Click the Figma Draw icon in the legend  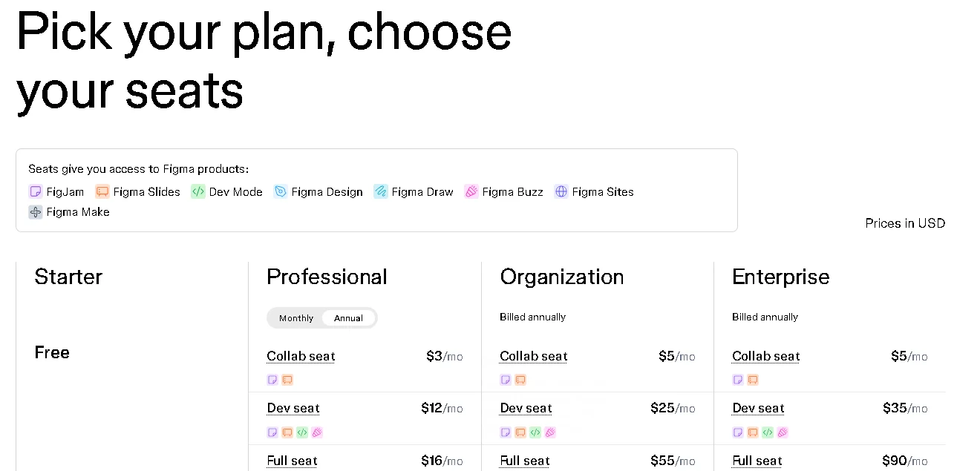[381, 191]
